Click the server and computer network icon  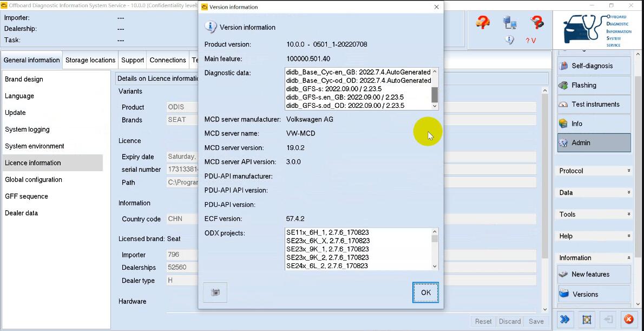pyautogui.click(x=510, y=22)
